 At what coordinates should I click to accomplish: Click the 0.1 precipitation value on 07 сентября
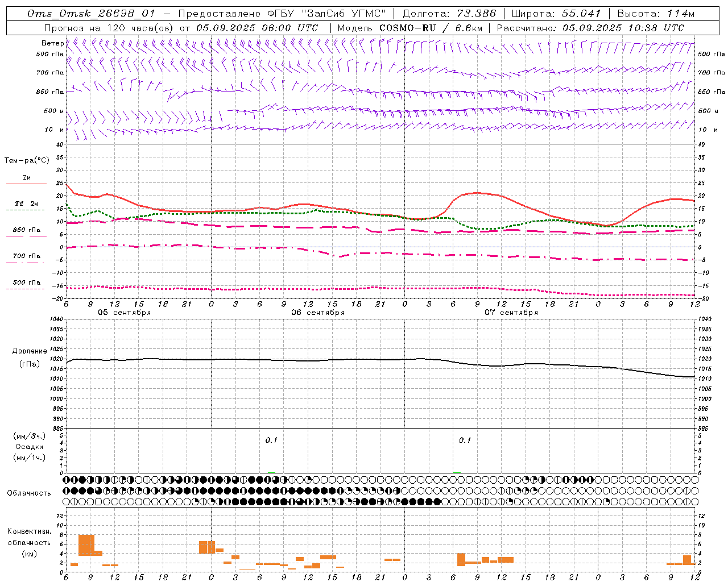tap(465, 440)
